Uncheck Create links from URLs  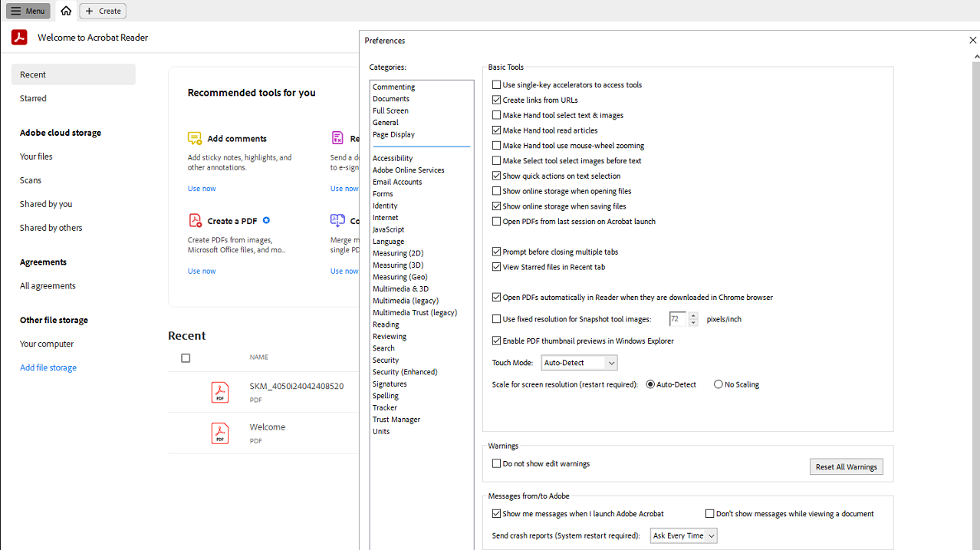[496, 100]
